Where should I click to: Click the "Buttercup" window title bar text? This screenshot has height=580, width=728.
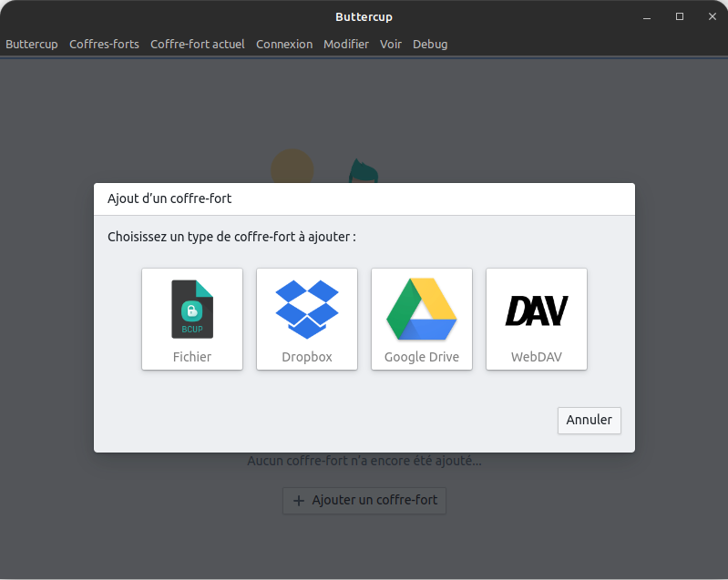364,16
